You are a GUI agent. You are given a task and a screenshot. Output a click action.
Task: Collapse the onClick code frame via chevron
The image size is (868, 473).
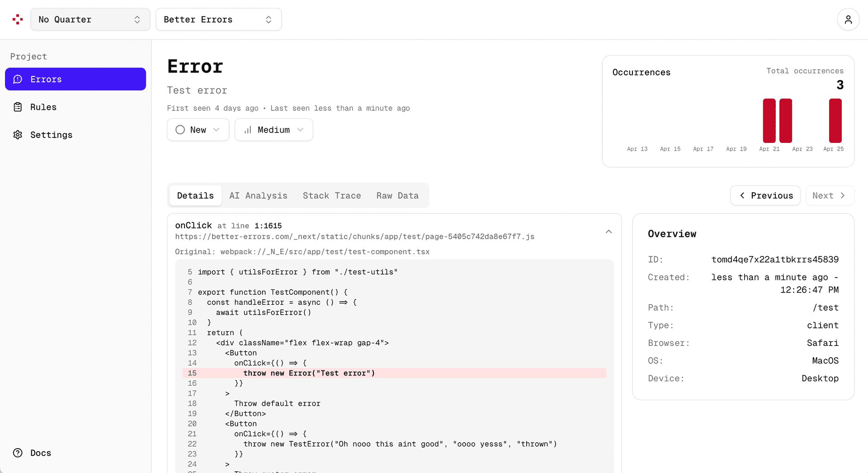click(609, 231)
